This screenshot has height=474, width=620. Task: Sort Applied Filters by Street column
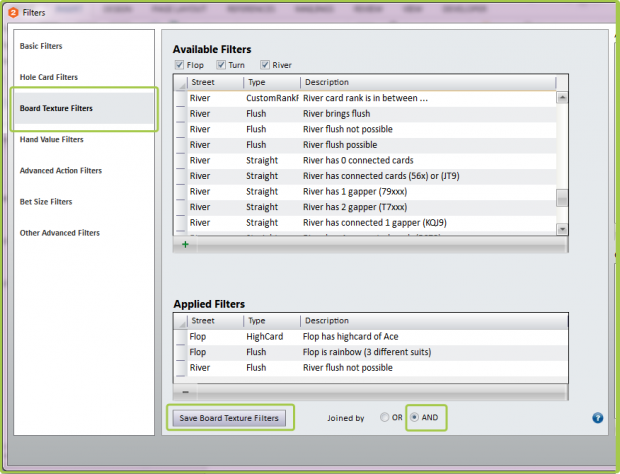(215, 321)
